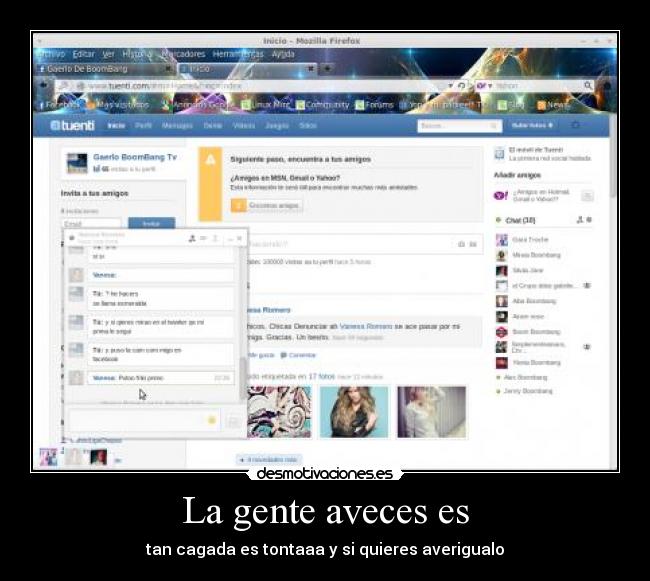Open chat with Alex Boombang
650x581 pixels.
click(x=522, y=378)
